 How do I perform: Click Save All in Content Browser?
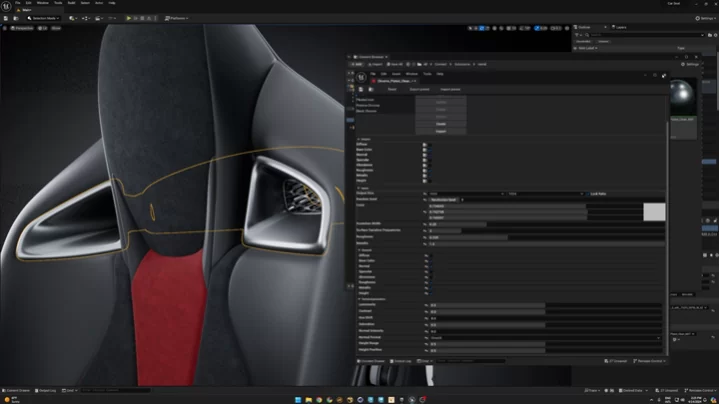[395, 64]
